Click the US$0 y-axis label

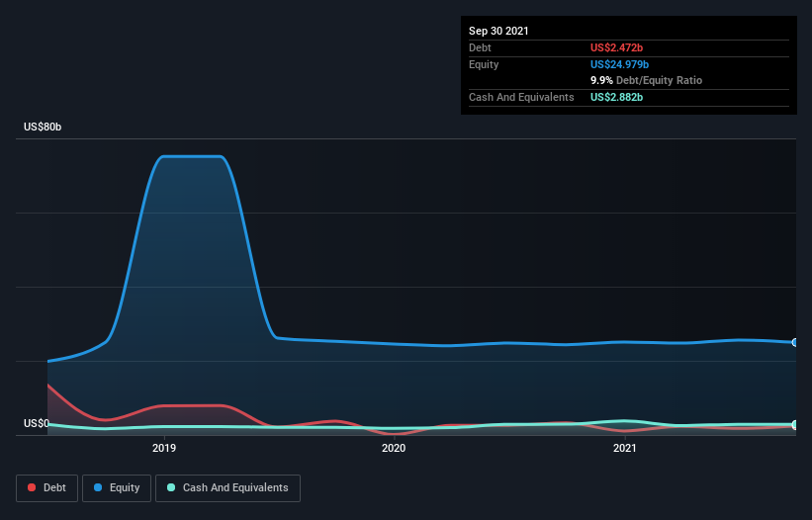37,423
